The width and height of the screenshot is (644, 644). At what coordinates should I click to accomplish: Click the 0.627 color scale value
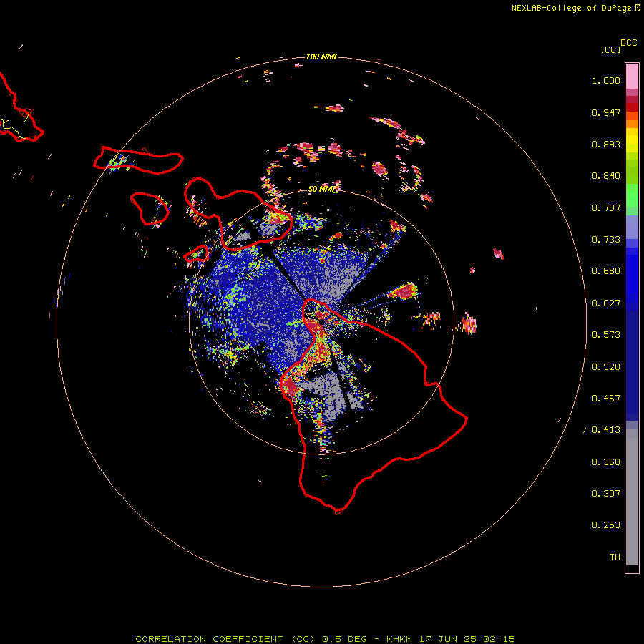[606, 303]
